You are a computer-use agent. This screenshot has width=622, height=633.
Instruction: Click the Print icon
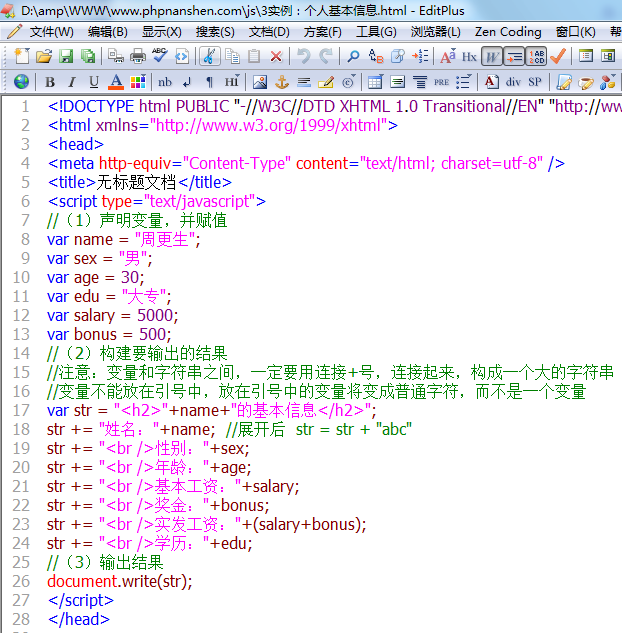pyautogui.click(x=138, y=56)
